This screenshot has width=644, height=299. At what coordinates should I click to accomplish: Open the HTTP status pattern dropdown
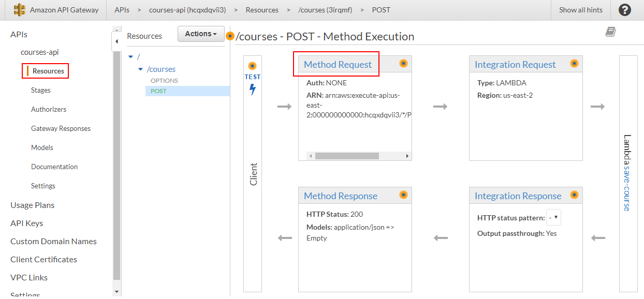pyautogui.click(x=553, y=218)
